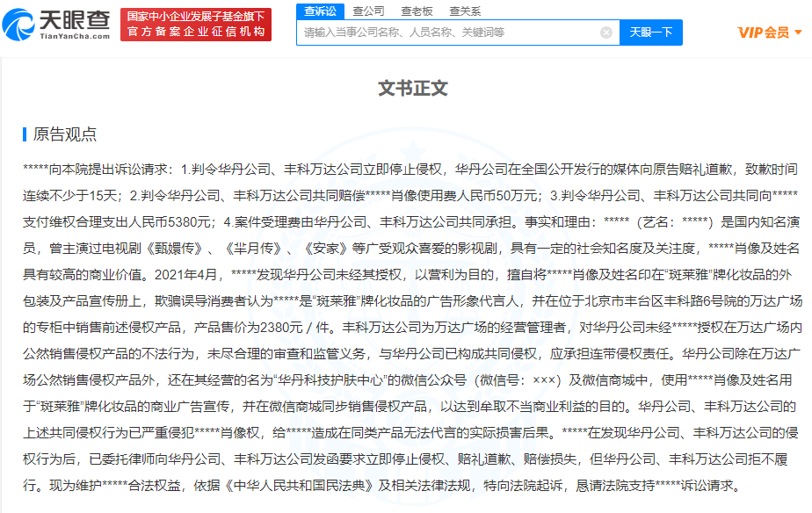Screen dimensions: 812x513
Task: Select the 查诉讼 tab
Action: [x=320, y=11]
